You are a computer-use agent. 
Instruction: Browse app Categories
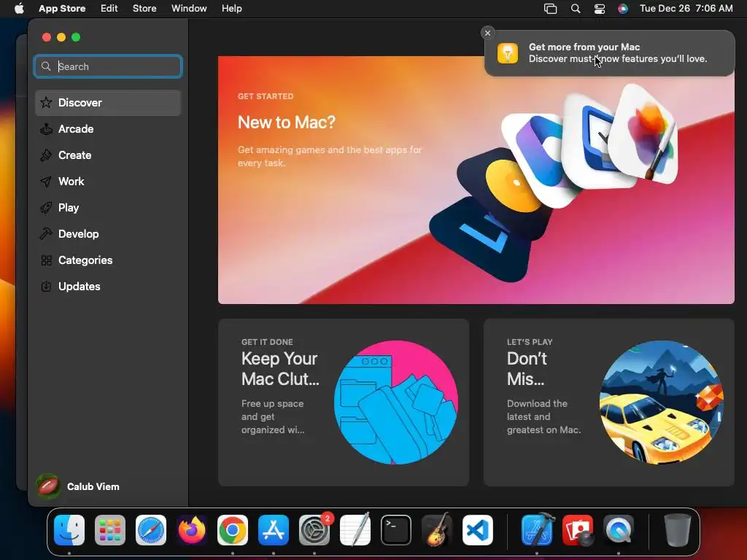click(108, 260)
